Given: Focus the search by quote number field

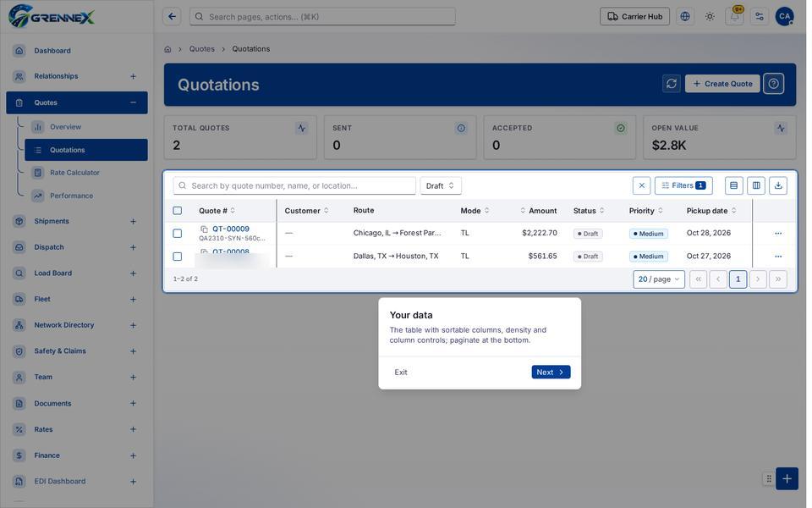Looking at the screenshot, I should click(294, 185).
